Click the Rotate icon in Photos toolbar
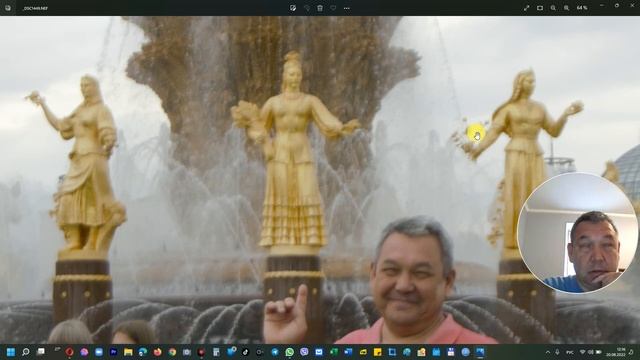640x360 pixels. 307,8
